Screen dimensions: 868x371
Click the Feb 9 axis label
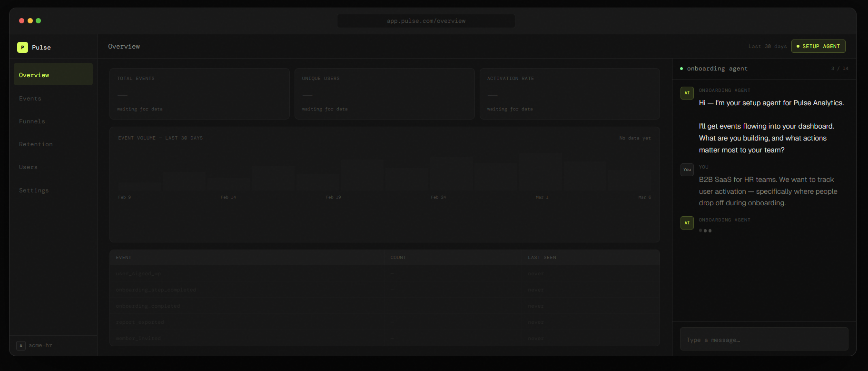coord(125,197)
